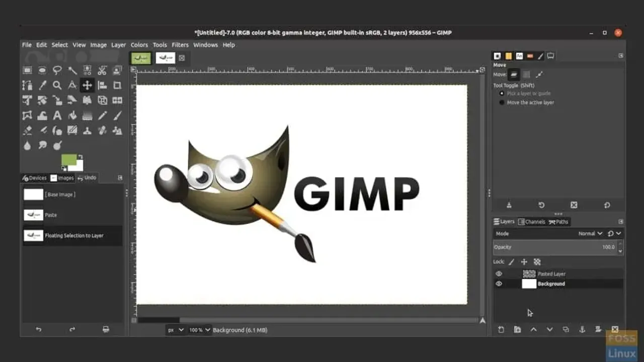Click the green foreground color swatch
The height and width of the screenshot is (362, 644).
pos(68,160)
